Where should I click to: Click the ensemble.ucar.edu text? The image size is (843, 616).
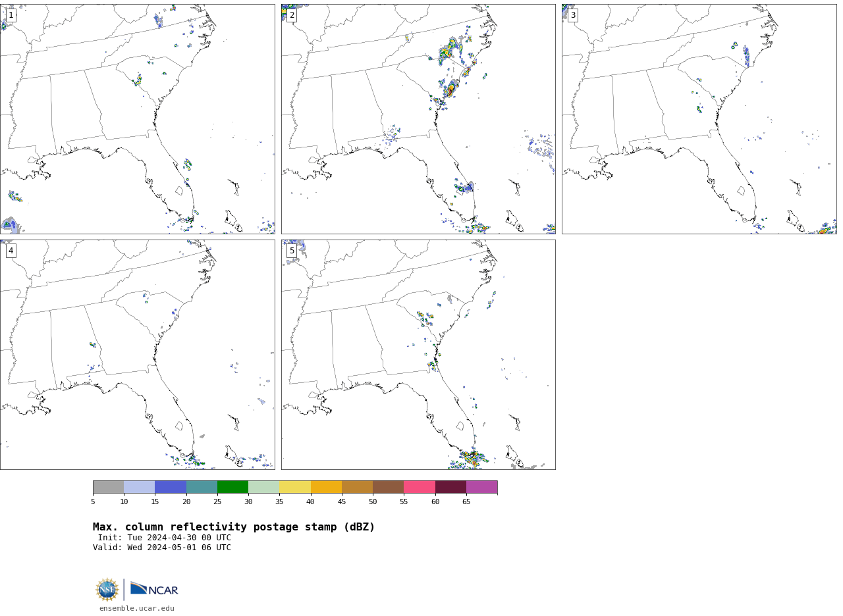[x=137, y=609]
